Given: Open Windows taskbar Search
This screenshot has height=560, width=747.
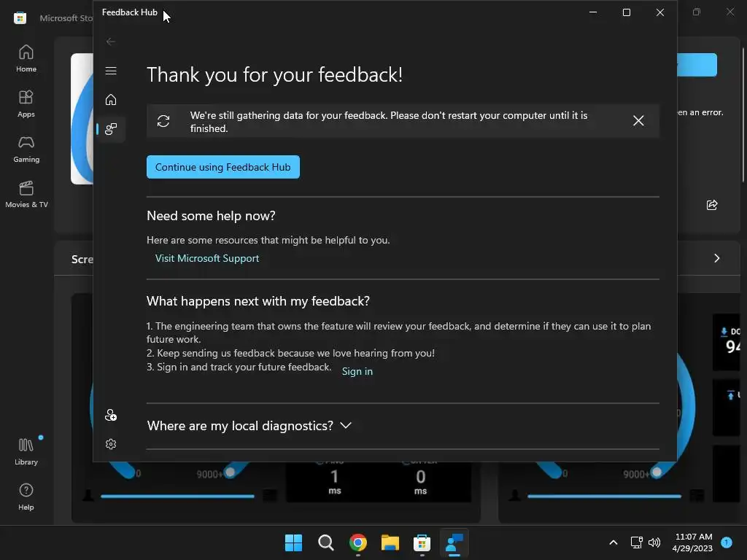Looking at the screenshot, I should tap(326, 542).
